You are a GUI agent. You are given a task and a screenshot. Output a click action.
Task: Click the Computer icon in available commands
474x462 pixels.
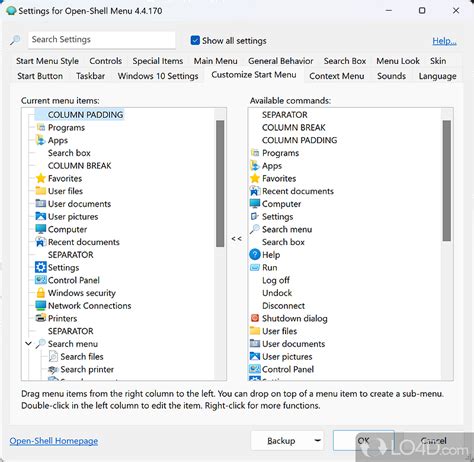pyautogui.click(x=255, y=204)
